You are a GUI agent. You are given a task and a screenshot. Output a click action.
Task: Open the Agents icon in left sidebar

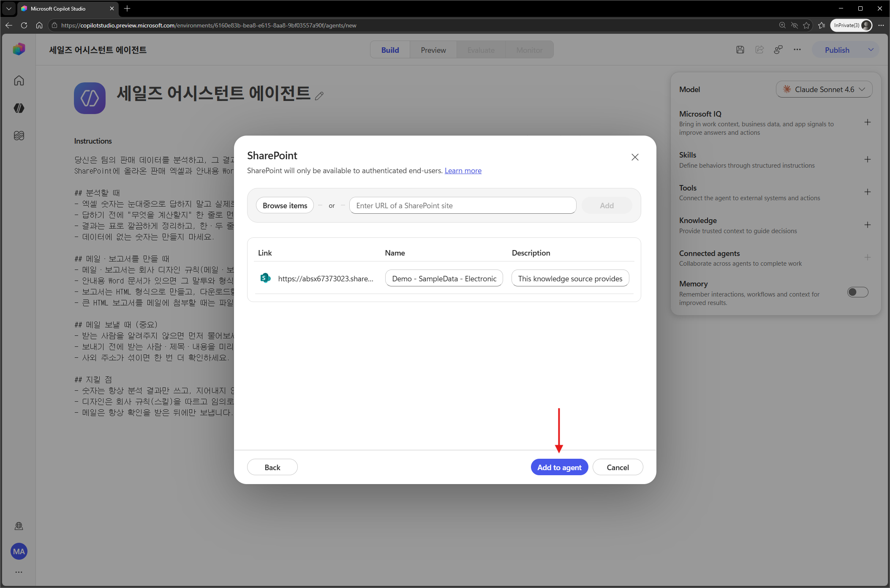coord(19,108)
